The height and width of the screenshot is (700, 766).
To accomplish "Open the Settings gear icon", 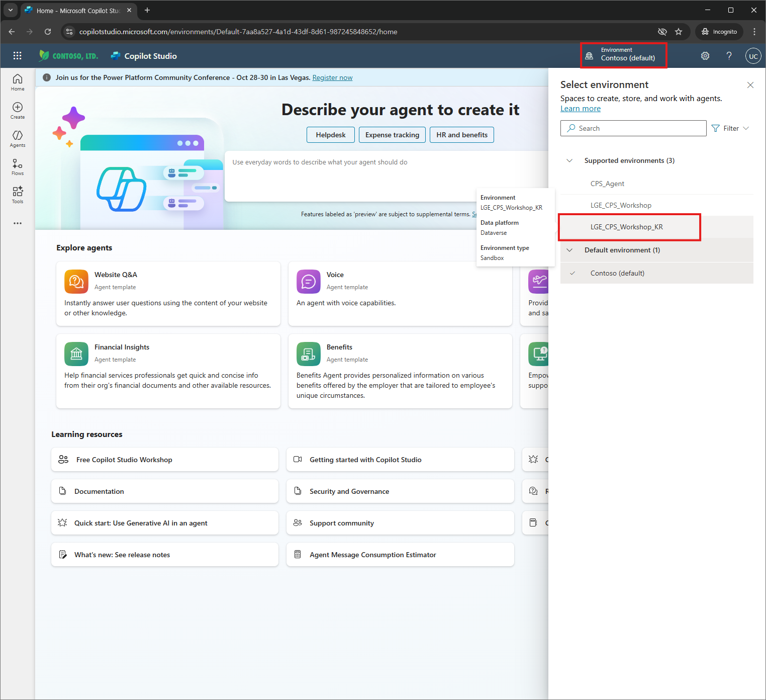I will [705, 56].
